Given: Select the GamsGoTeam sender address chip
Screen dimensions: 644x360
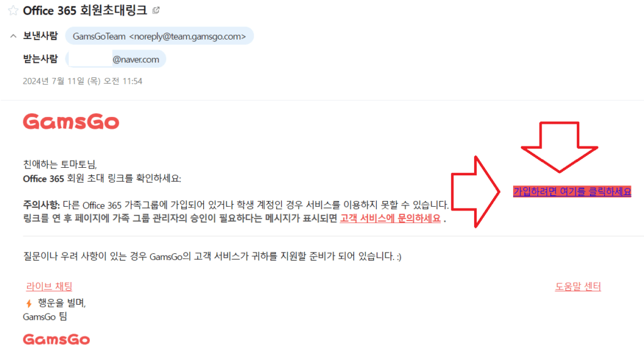Looking at the screenshot, I should tap(159, 36).
